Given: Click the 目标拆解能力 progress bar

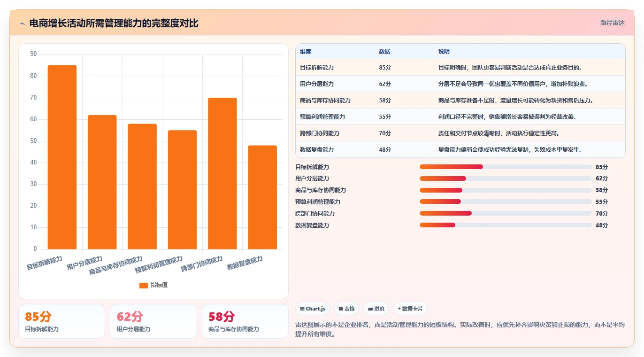Looking at the screenshot, I should [506, 167].
